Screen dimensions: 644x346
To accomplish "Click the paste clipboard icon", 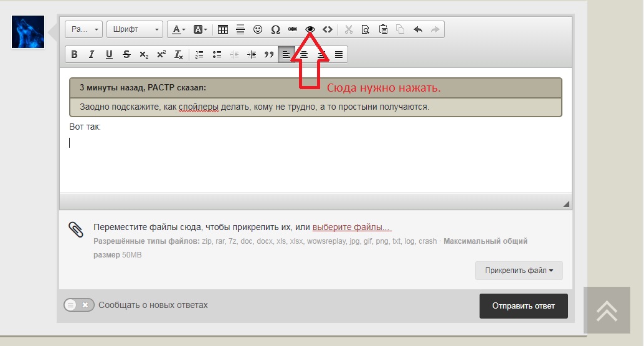I will [383, 29].
